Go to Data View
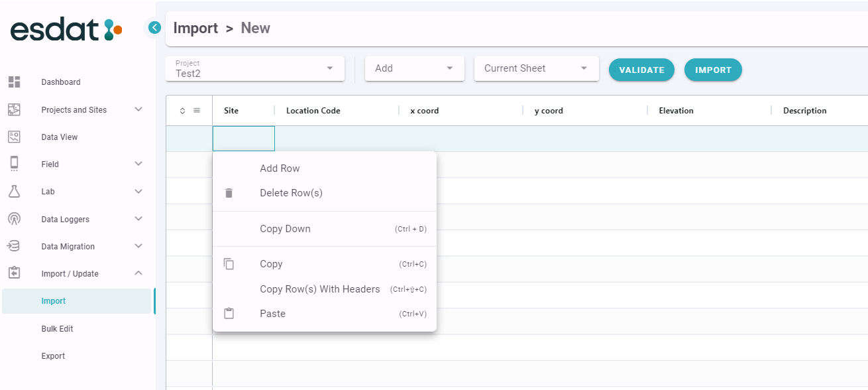Viewport: 868px width, 390px height. pos(60,137)
